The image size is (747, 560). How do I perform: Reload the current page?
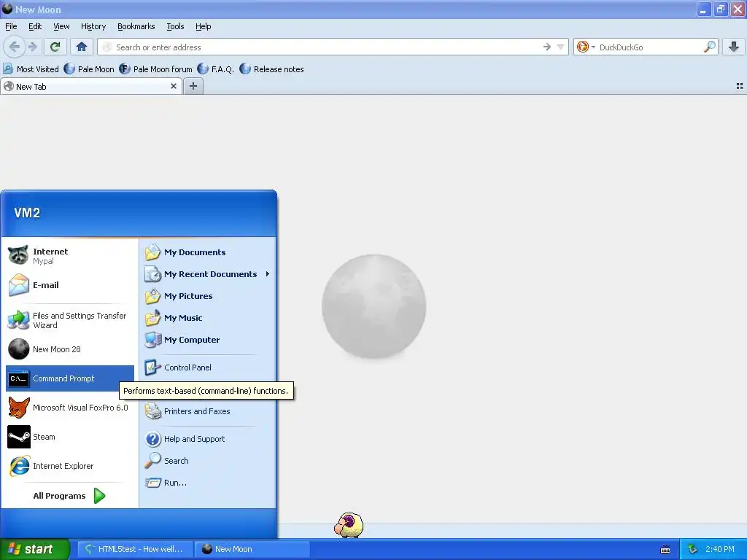tap(55, 47)
